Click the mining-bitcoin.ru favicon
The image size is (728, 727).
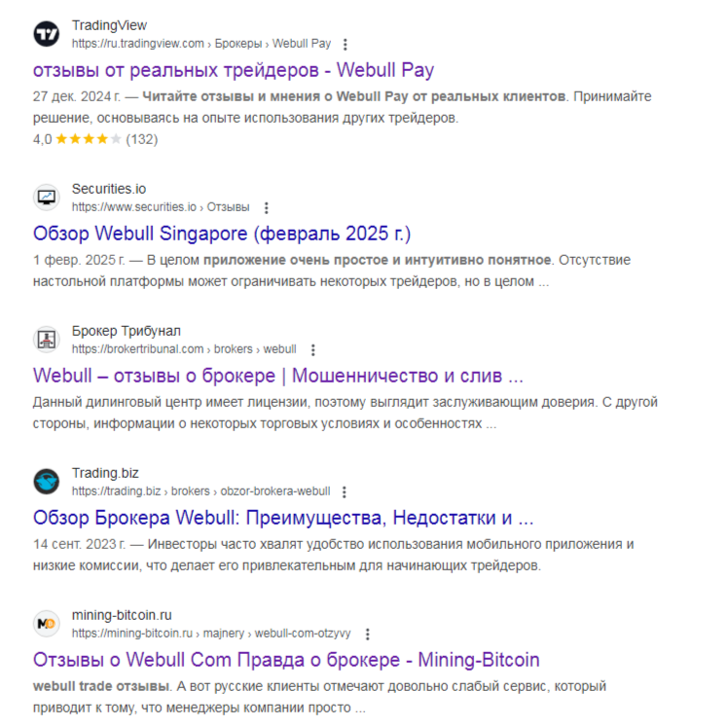pyautogui.click(x=47, y=624)
